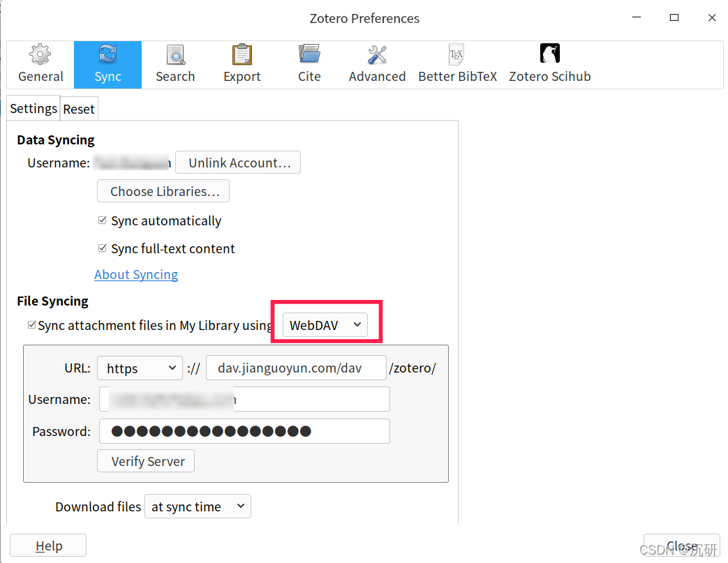Open the Zotero Scihub preferences pane
Viewport: 728px width, 563px height.
[x=550, y=64]
